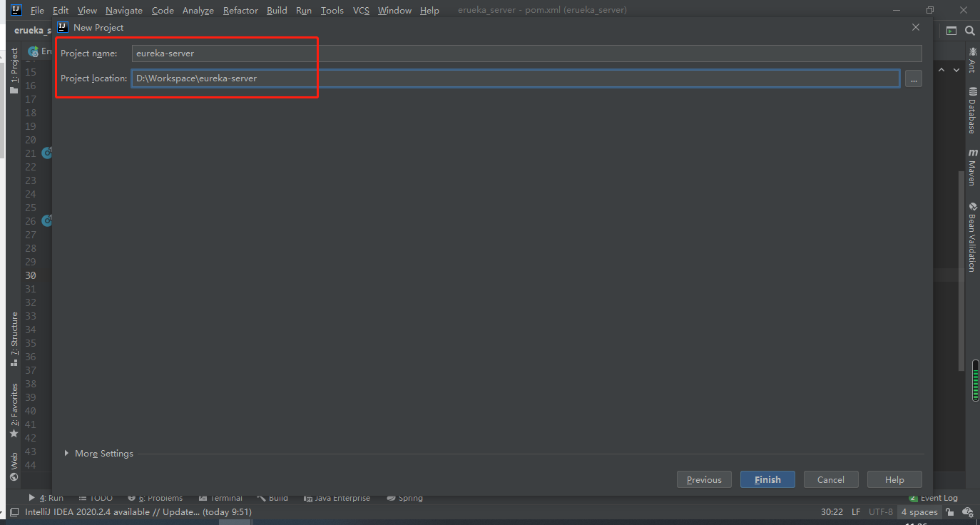The image size is (980, 525).
Task: Click the Finish button
Action: point(767,479)
